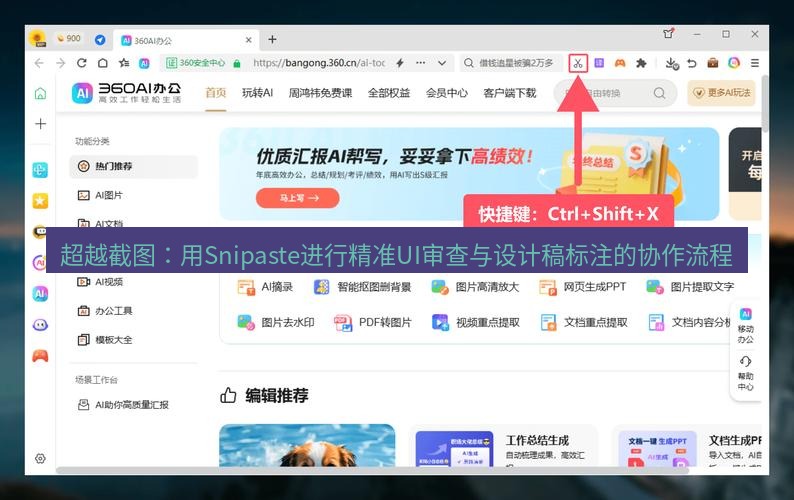Open the PDF转图片 tool
This screenshot has height=500, width=794.
click(x=373, y=323)
